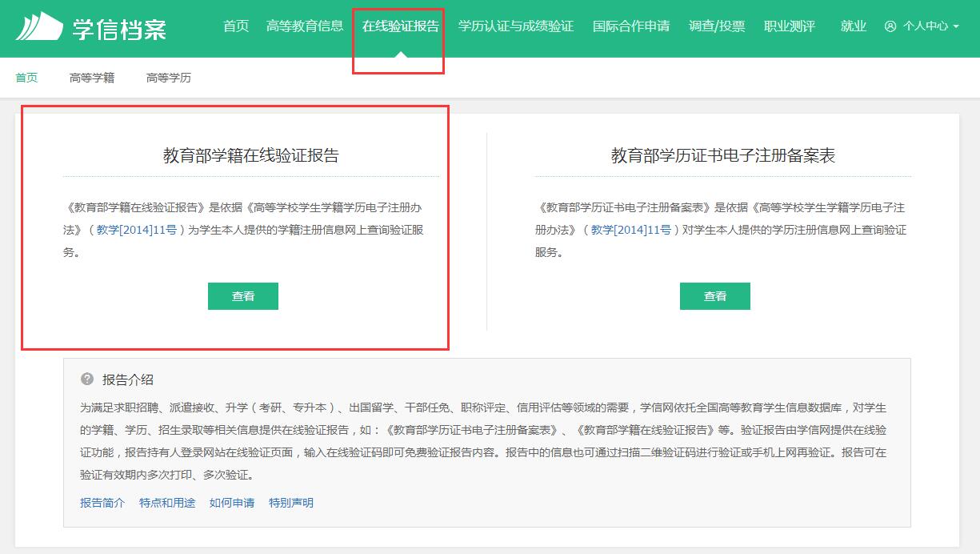
Task: Switch to 高等学历 sub-navigation tab
Action: coord(169,78)
